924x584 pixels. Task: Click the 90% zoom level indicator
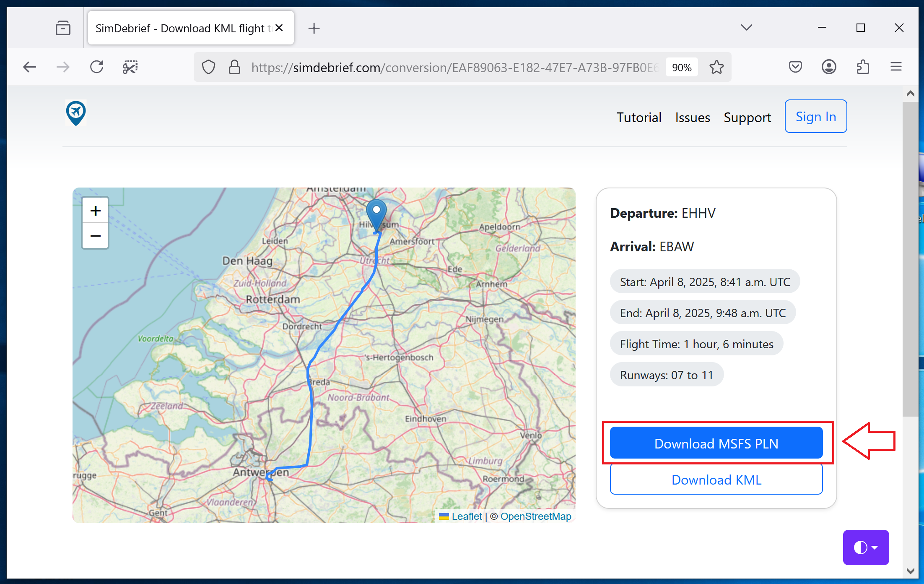point(682,68)
